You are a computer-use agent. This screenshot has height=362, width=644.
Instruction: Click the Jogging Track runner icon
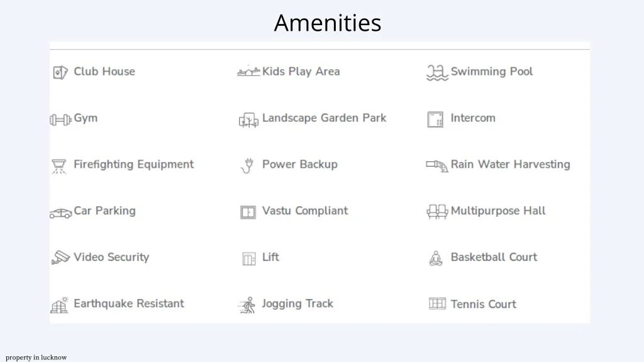click(248, 305)
